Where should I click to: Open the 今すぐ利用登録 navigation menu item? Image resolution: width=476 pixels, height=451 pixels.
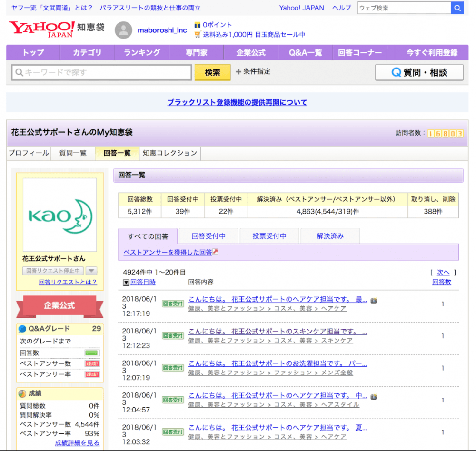432,53
